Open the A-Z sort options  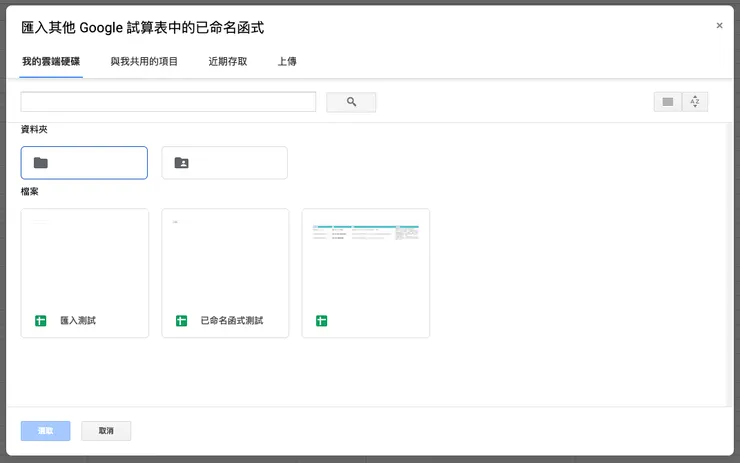point(695,102)
